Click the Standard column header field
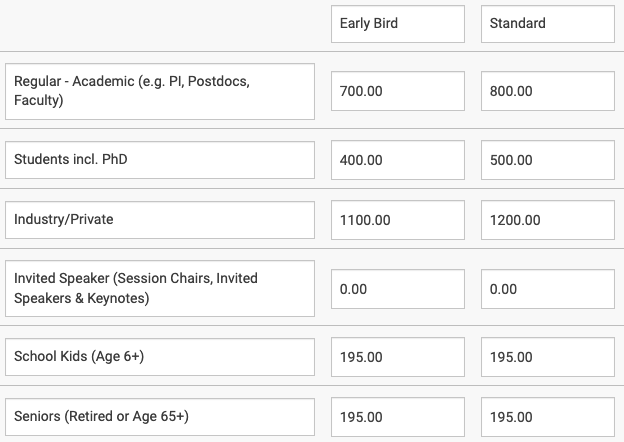Image resolution: width=624 pixels, height=442 pixels. click(548, 24)
